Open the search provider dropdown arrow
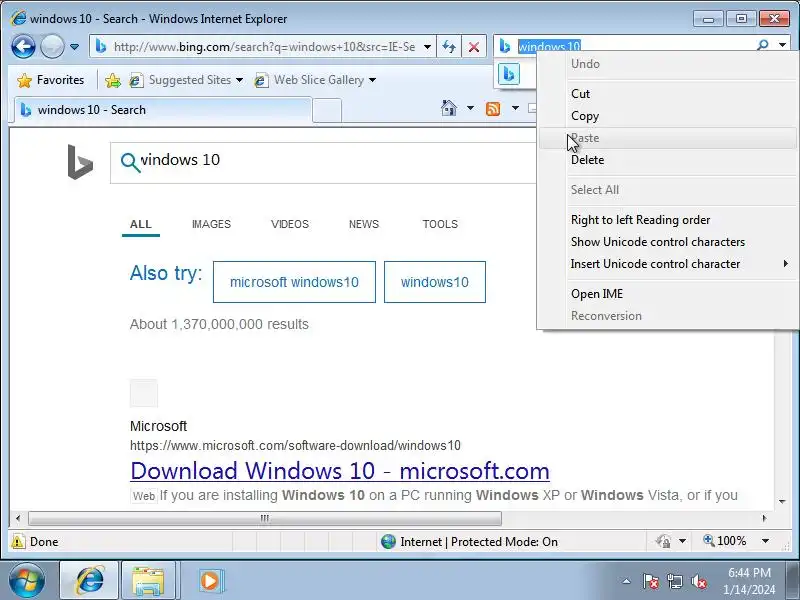Image resolution: width=800 pixels, height=600 pixels. click(x=782, y=45)
